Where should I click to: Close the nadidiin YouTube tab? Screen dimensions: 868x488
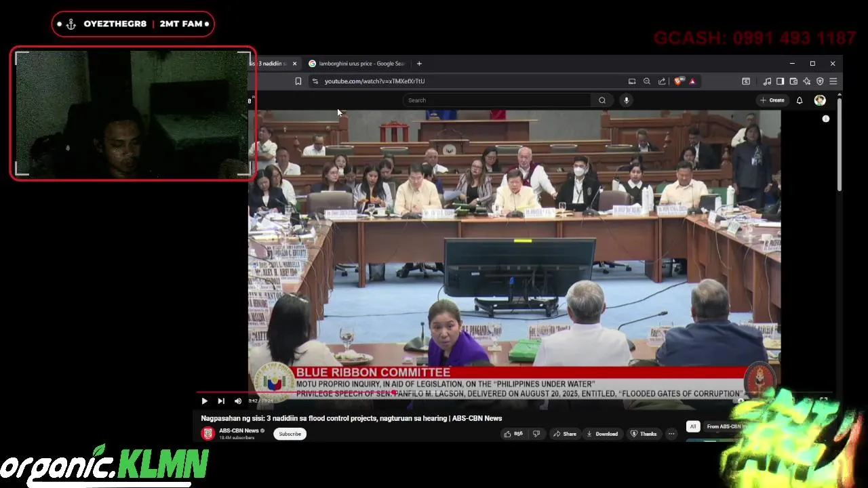click(294, 64)
